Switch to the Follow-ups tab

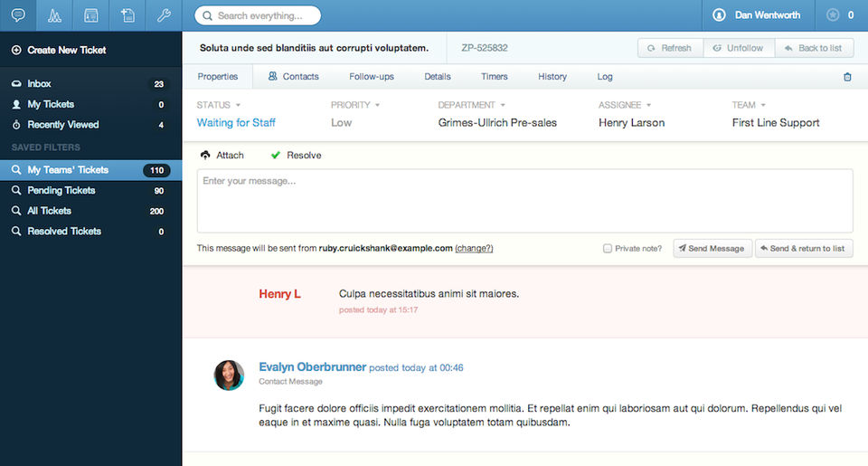tap(372, 77)
